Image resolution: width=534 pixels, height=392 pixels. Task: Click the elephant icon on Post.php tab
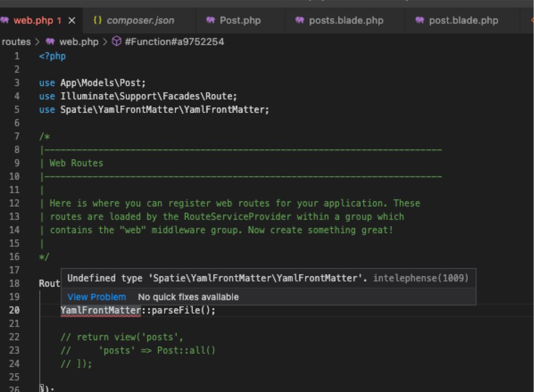[211, 21]
